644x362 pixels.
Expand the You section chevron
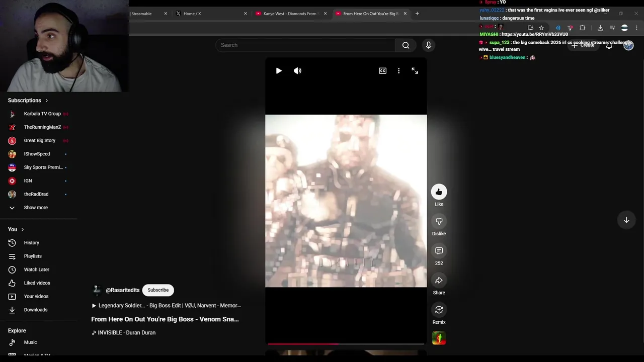(x=22, y=230)
